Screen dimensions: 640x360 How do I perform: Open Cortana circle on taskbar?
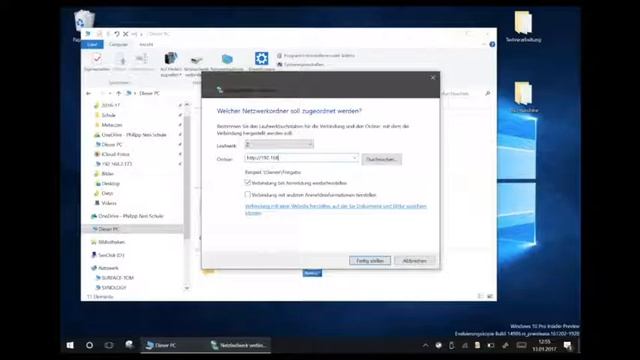pos(89,345)
